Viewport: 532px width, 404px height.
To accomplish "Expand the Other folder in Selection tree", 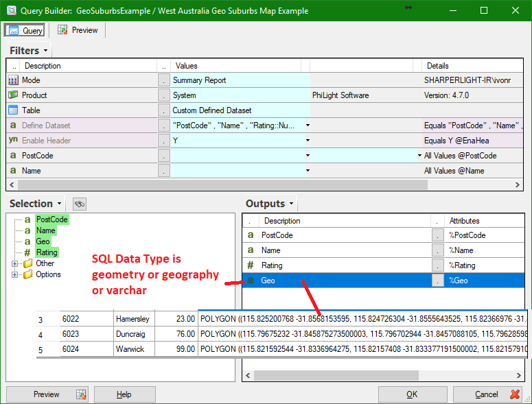I will click(14, 263).
